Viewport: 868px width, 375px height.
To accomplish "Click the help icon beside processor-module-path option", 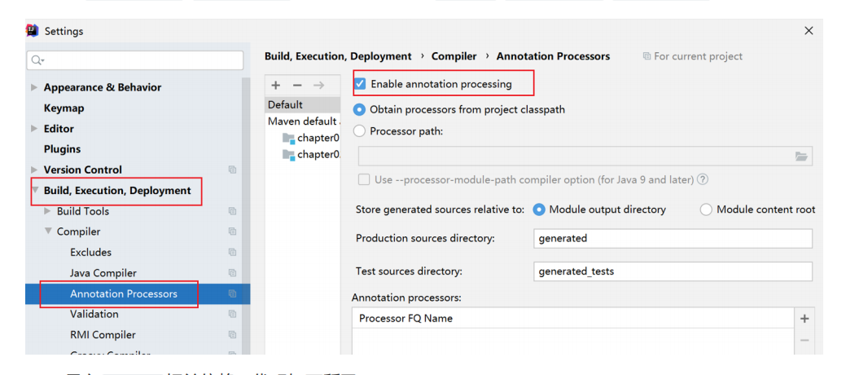I will tap(703, 179).
